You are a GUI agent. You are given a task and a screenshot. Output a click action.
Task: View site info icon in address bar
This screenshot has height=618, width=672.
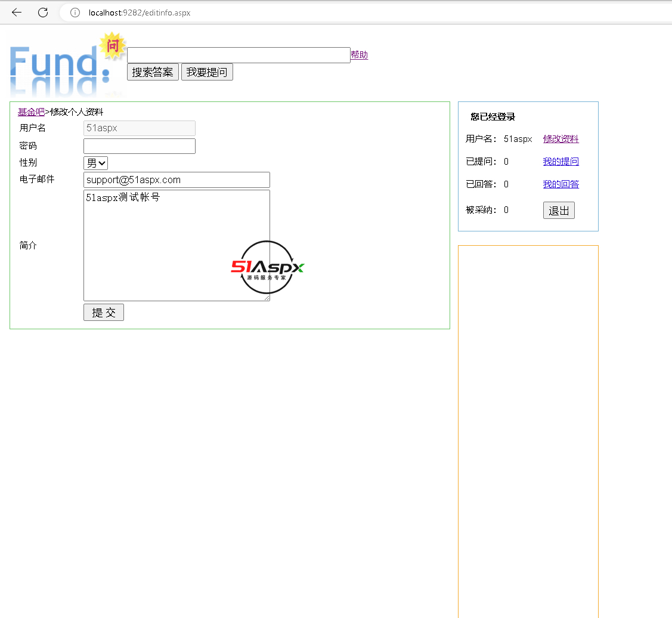point(75,13)
